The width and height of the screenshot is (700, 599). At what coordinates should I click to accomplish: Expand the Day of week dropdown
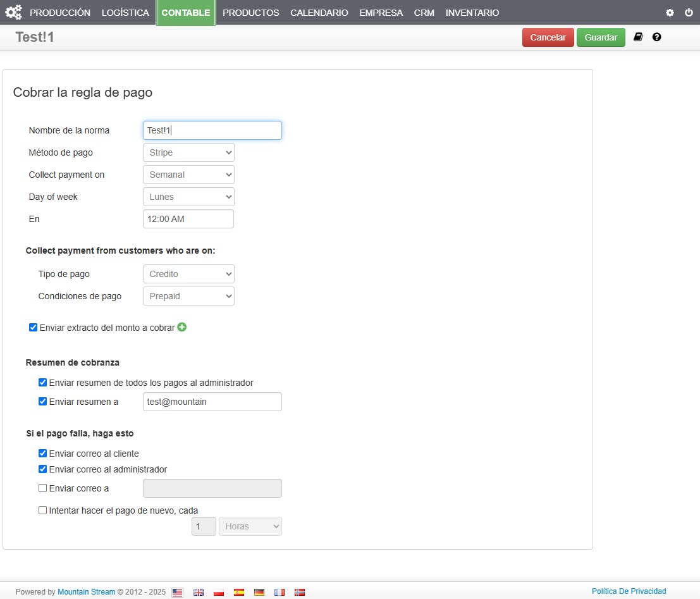click(188, 197)
